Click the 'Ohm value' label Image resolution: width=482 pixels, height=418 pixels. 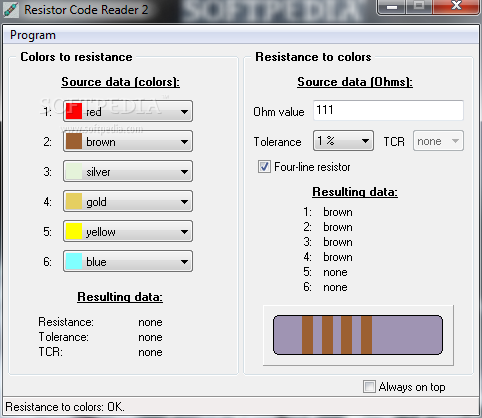(279, 112)
